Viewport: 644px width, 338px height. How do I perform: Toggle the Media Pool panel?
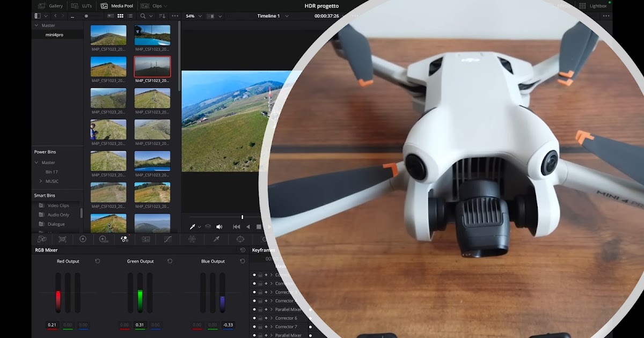tap(116, 6)
